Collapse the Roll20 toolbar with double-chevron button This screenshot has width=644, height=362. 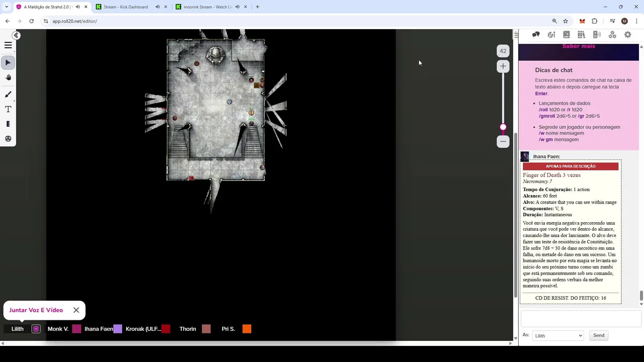pyautogui.click(x=16, y=35)
